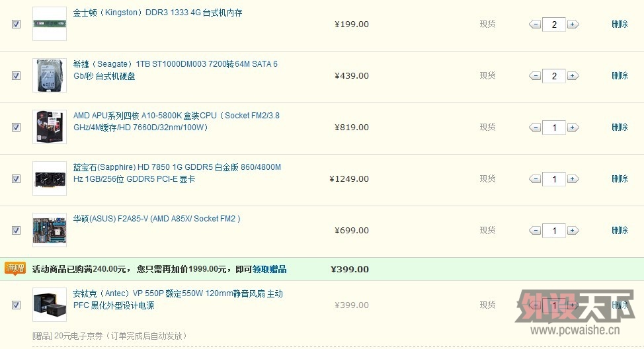Viewport: 644px width, 349px height.
Task: Click the orange 满赠 promotion badge
Action: [15, 268]
